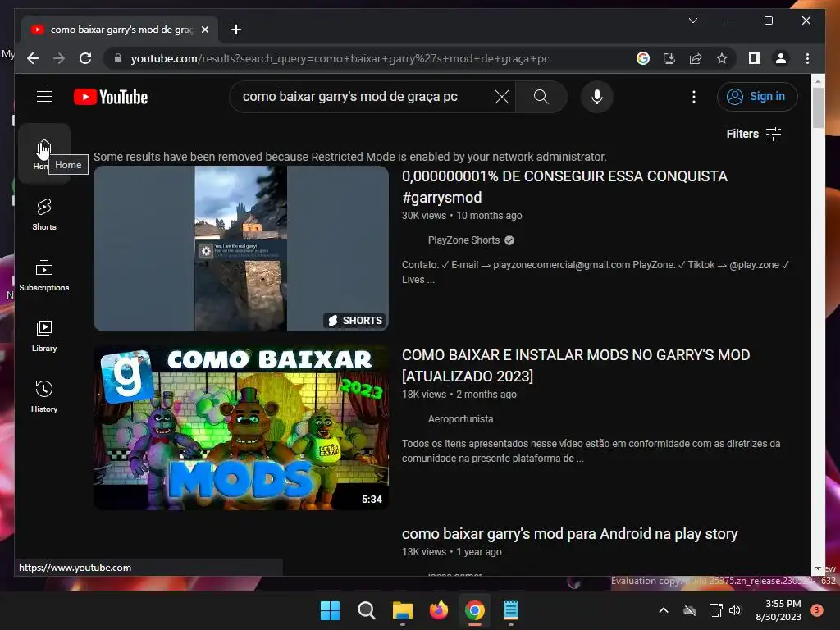Open the search Filters panel
Viewport: 840px width, 630px height.
click(x=753, y=134)
